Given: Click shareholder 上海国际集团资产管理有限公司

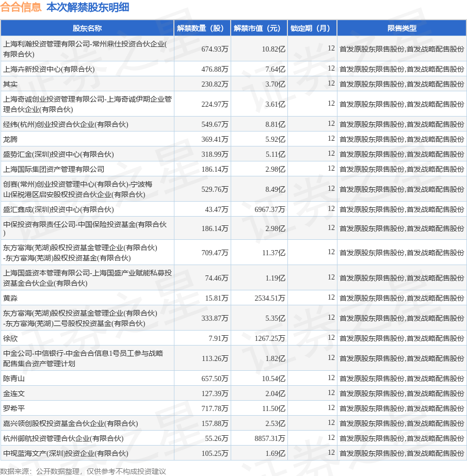Looking at the screenshot, I should tap(54, 169).
